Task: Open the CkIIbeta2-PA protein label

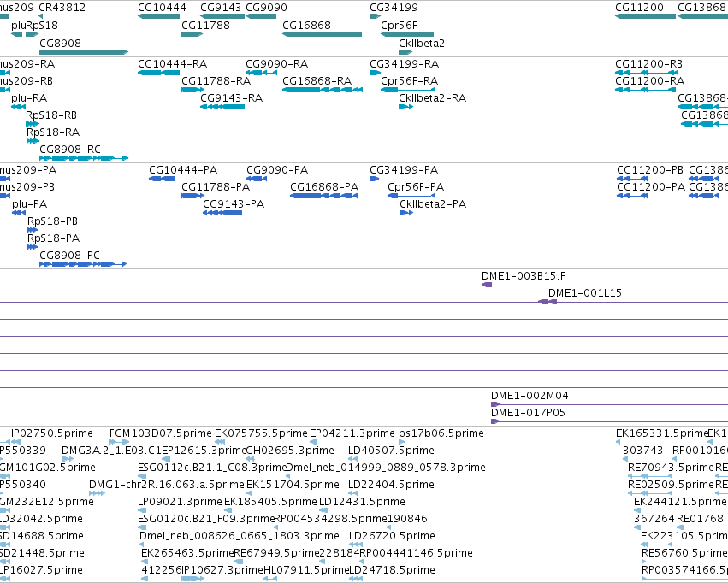Action: (433, 204)
